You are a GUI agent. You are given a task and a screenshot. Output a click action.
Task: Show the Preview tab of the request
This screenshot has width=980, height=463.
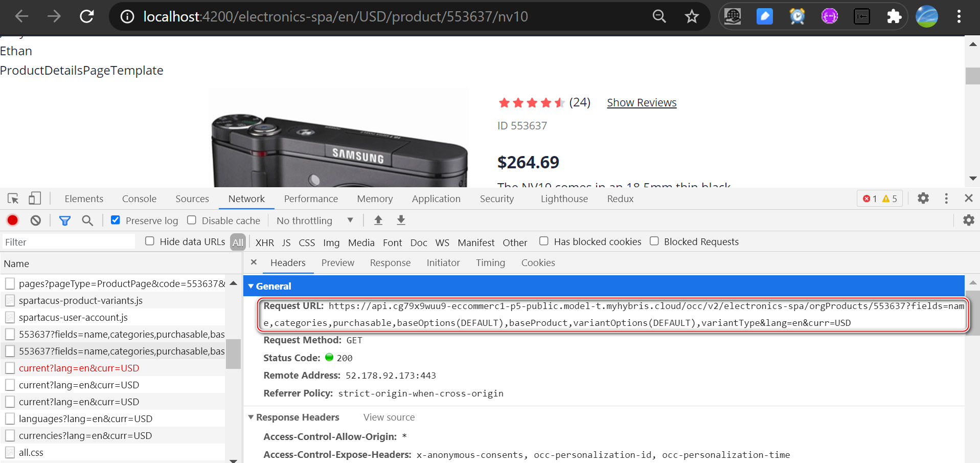(338, 262)
